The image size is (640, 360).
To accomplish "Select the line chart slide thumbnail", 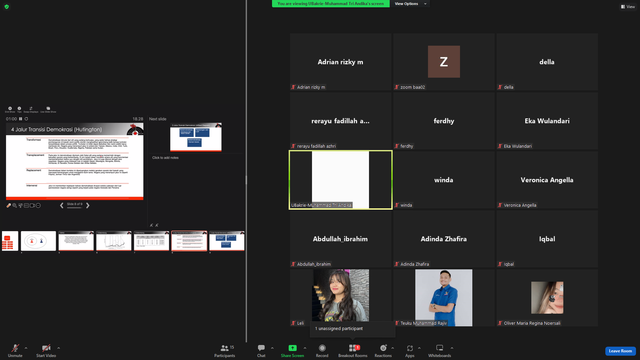I will click(113, 241).
